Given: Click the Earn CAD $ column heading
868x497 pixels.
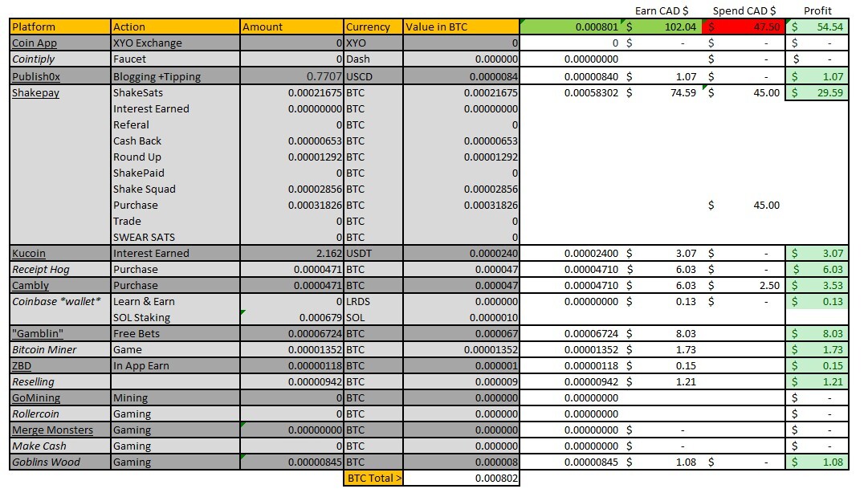Looking at the screenshot, I should coord(662,10).
